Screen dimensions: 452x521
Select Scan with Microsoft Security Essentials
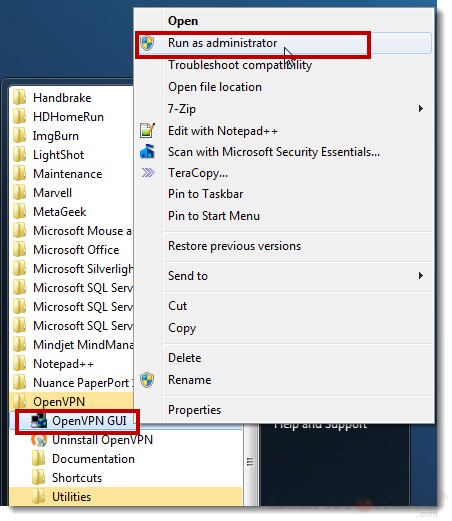coord(274,152)
